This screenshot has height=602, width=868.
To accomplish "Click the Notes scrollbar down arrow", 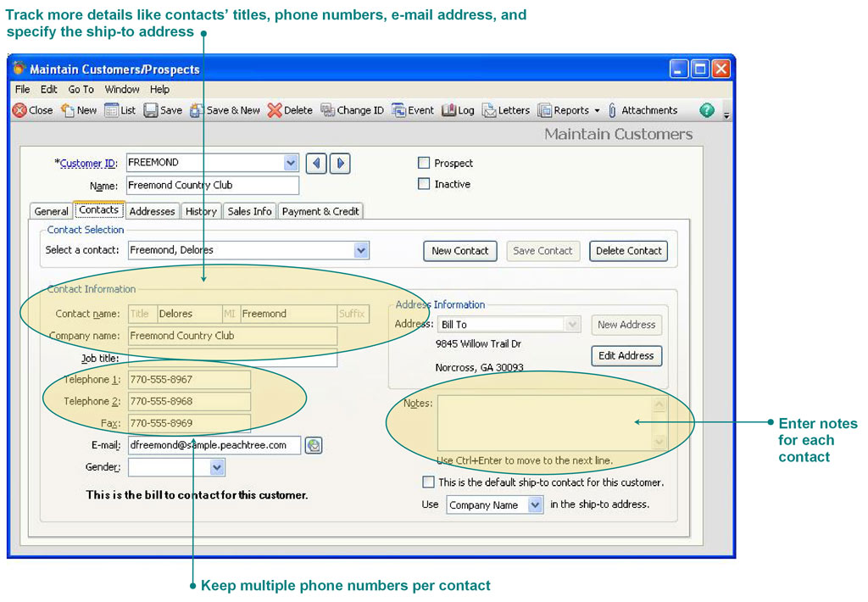I will (x=659, y=442).
